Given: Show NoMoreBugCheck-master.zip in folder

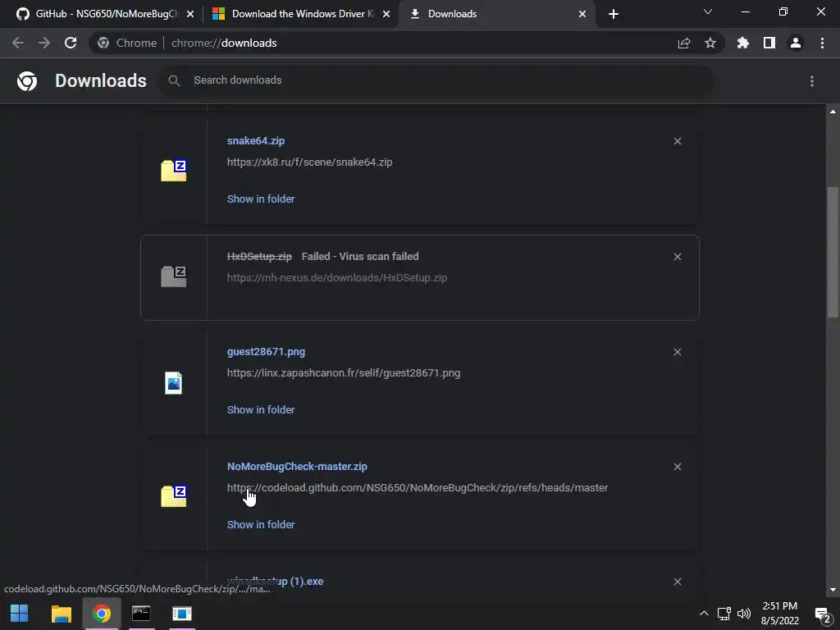Looking at the screenshot, I should coord(261,524).
